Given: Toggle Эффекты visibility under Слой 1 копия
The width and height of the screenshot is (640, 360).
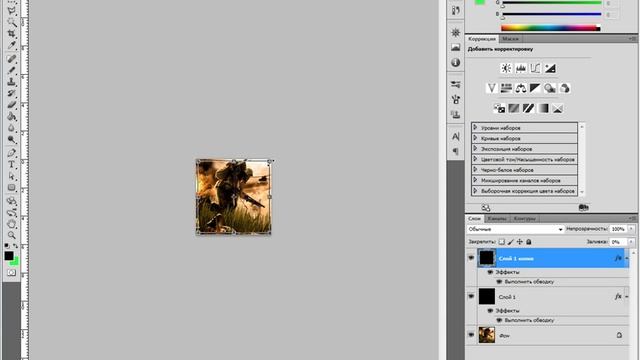Looking at the screenshot, I should pyautogui.click(x=490, y=272).
